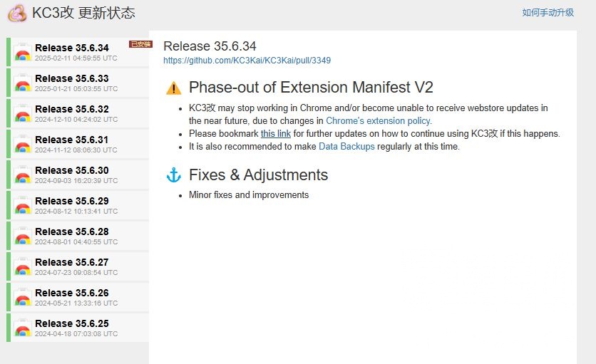Viewport: 596px width, 364px height.
Task: Click the Chrome icon beside Release 35.6.25
Action: (23, 328)
